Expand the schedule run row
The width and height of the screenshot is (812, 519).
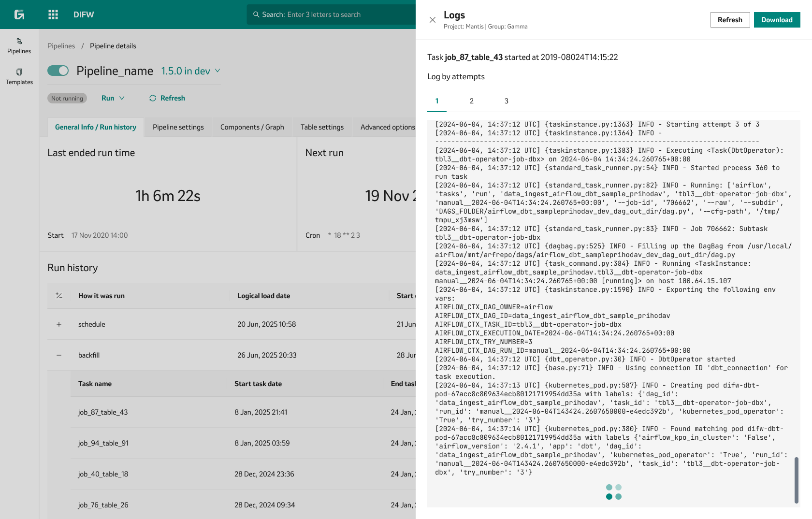click(59, 324)
